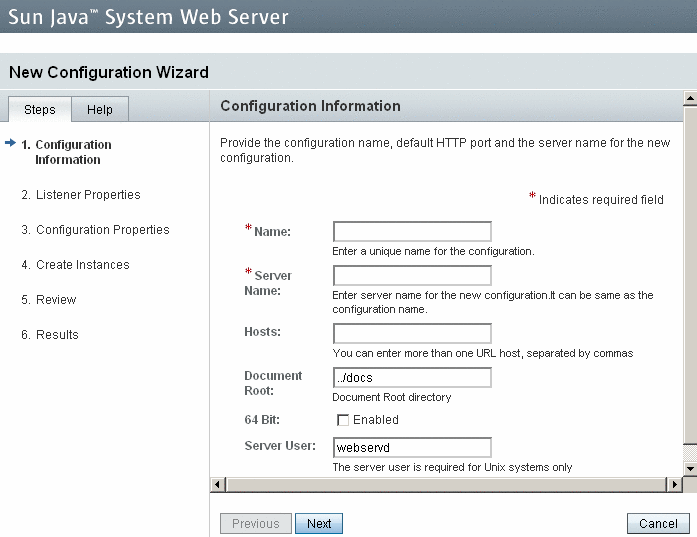Click the horizontal scrollbar track
Screen dimensions: 697x537
point(446,485)
